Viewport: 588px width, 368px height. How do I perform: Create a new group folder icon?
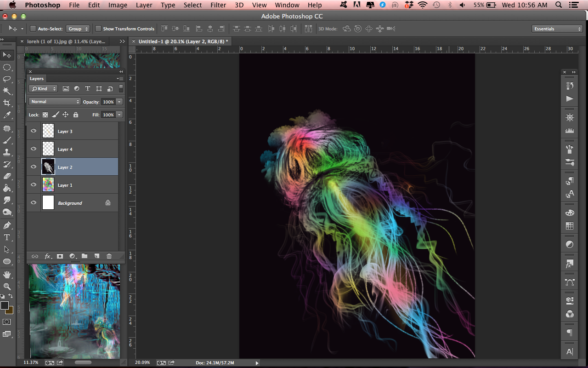click(85, 256)
